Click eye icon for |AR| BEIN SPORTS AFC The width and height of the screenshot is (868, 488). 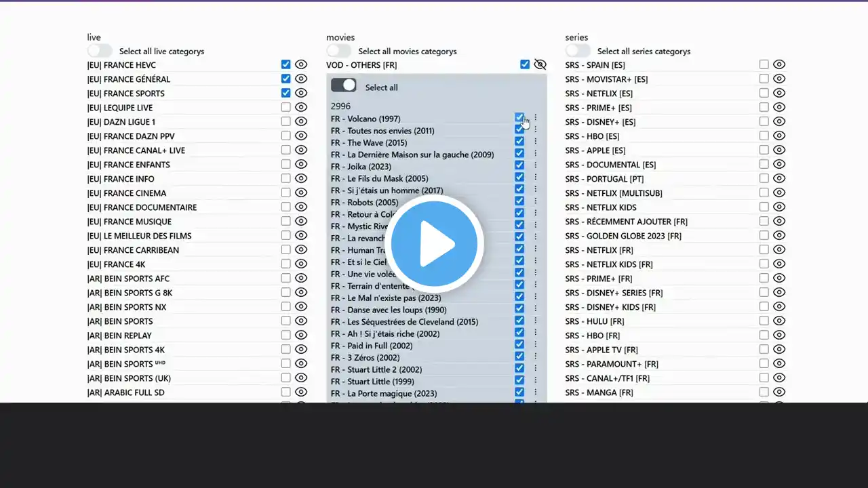click(x=301, y=278)
